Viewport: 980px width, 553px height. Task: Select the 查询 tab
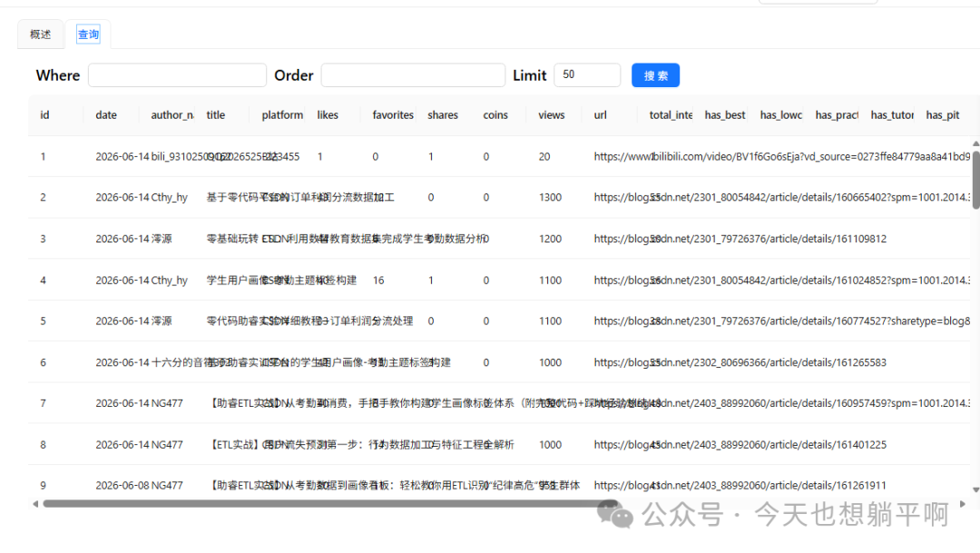[88, 35]
